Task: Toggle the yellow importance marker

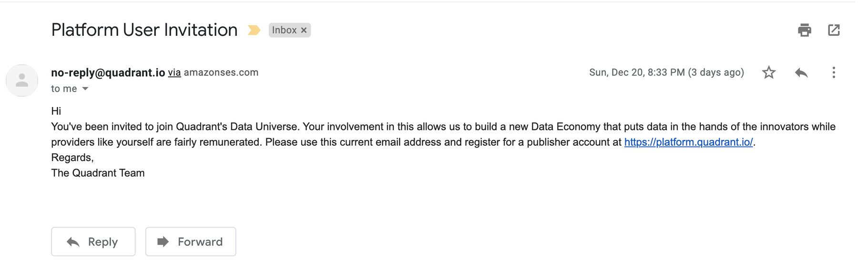Action: point(254,30)
